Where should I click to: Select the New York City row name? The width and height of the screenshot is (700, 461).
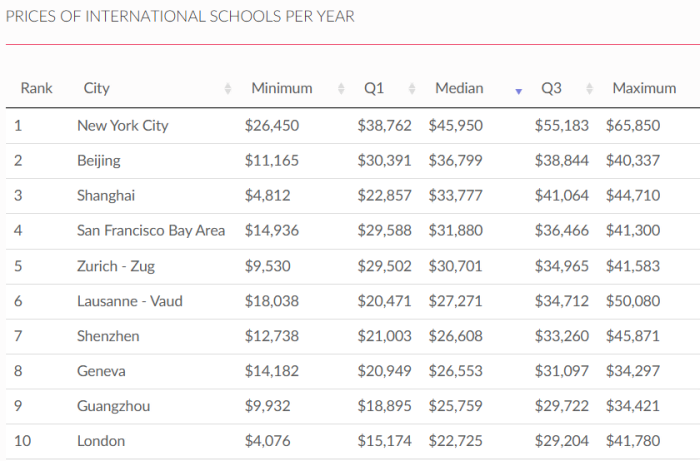coord(123,126)
